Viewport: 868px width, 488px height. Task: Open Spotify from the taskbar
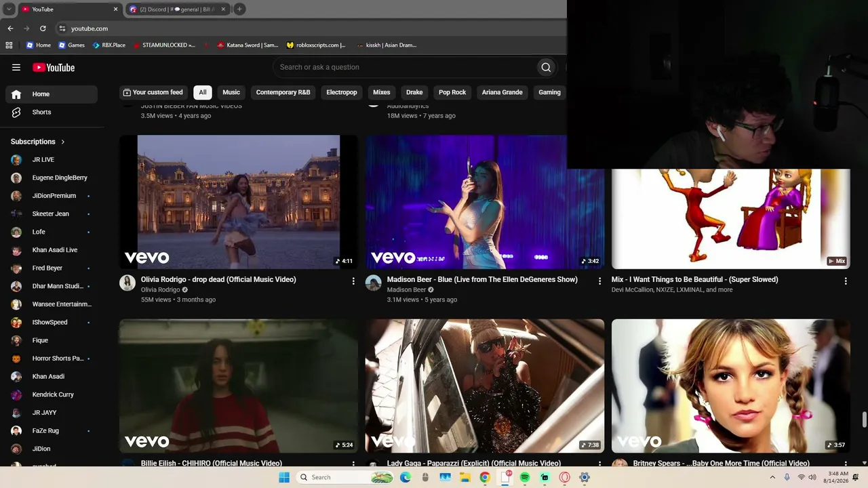click(x=525, y=477)
